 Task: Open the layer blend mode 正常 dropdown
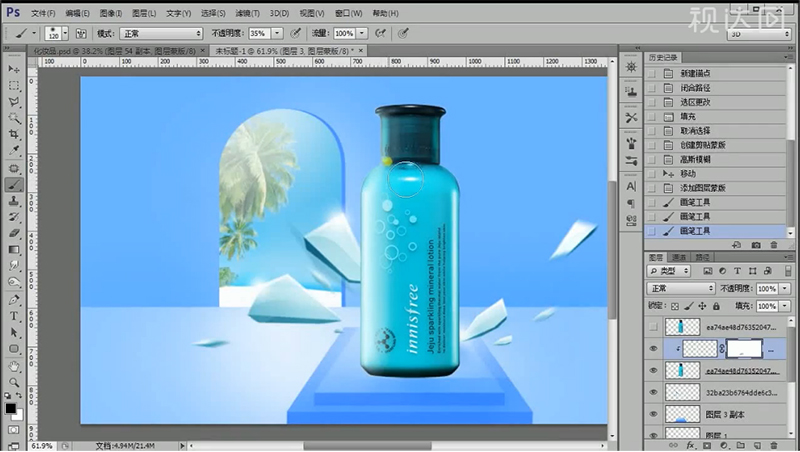[681, 289]
